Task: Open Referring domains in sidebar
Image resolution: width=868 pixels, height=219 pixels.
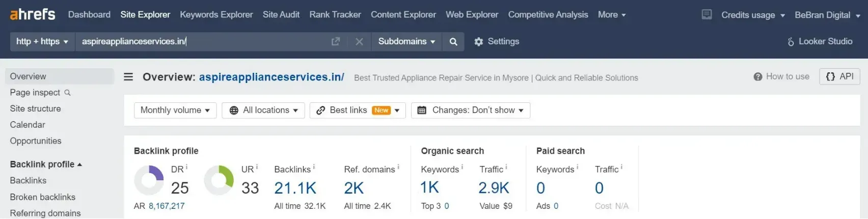Action: [x=45, y=213]
